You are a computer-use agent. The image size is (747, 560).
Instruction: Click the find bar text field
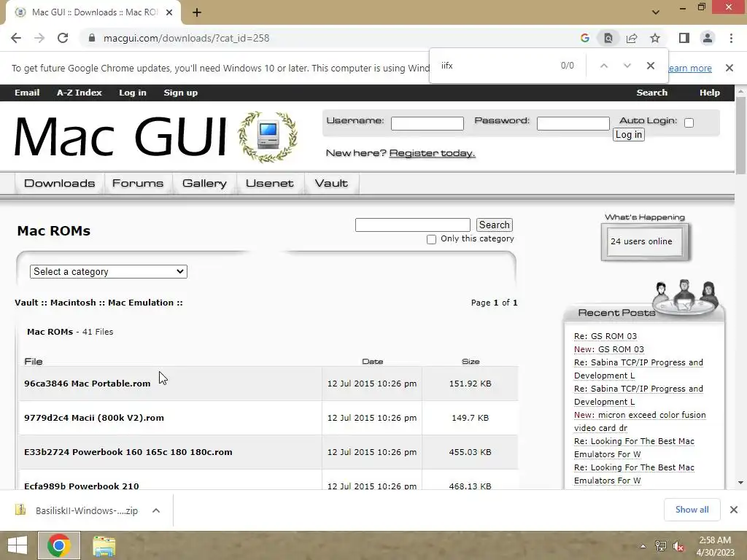[x=495, y=66]
